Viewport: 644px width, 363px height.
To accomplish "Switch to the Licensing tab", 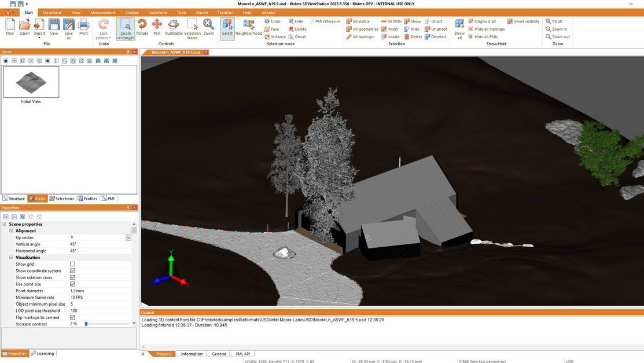I will tap(43, 354).
